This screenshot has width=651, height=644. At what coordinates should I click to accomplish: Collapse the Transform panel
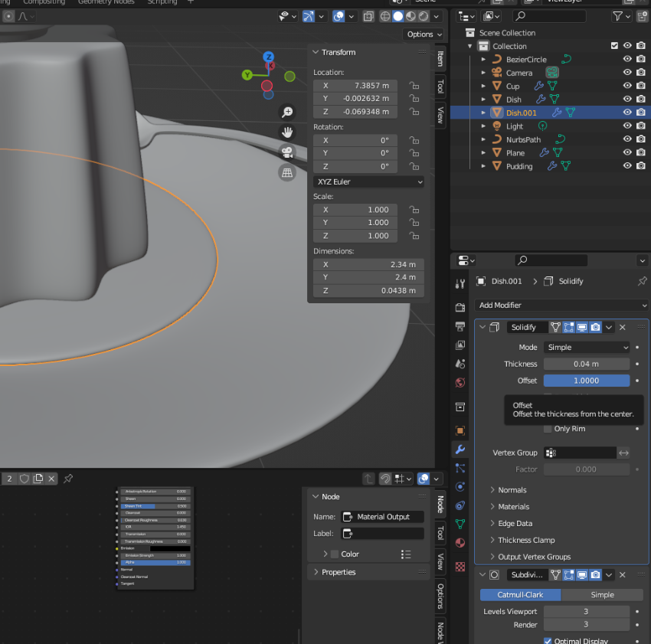[316, 52]
